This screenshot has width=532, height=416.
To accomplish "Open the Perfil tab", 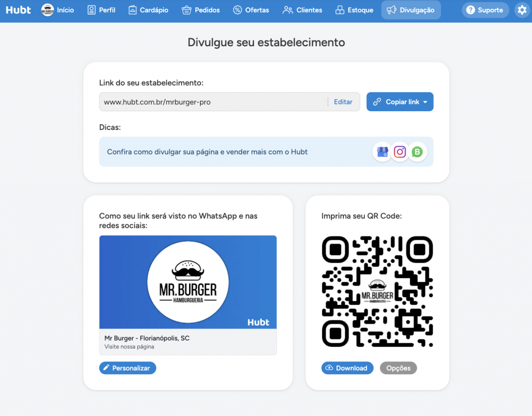I will tap(101, 10).
